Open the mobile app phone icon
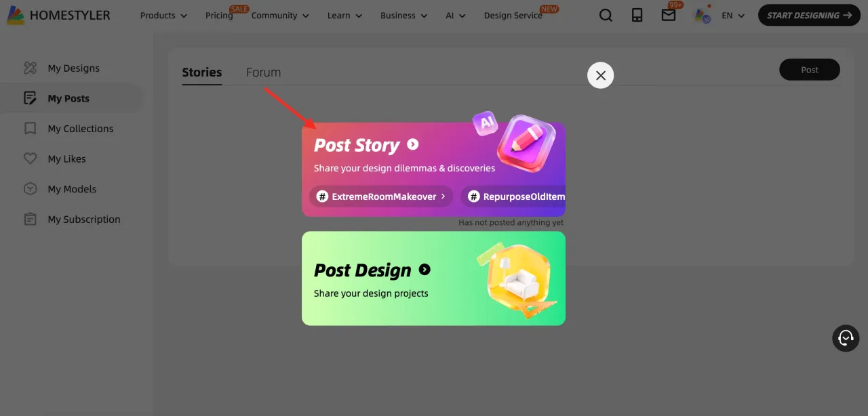The height and width of the screenshot is (416, 868). (637, 15)
